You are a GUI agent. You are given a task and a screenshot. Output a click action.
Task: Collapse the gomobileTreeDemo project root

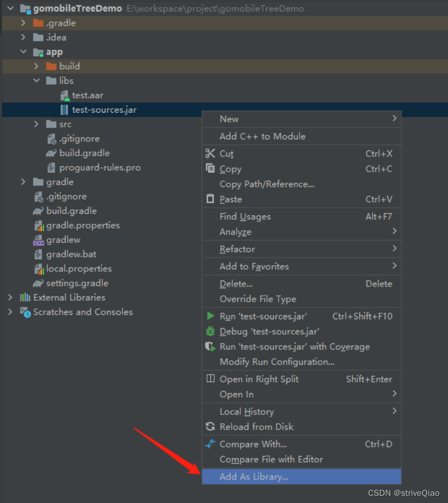tap(10, 8)
